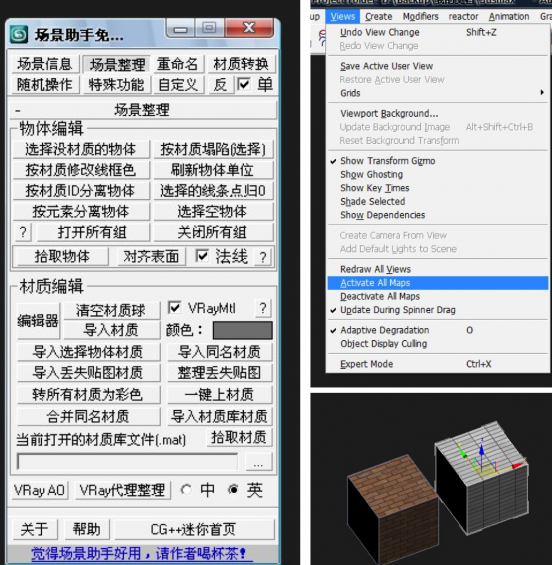Open the gray 颜色 color swatch
Image resolution: width=552 pixels, height=565 pixels.
243,330
